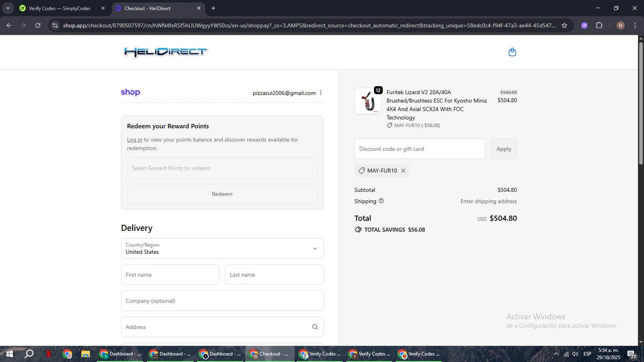Close the Verify Codes SimplyCodes tab
644x362 pixels.
103,8
